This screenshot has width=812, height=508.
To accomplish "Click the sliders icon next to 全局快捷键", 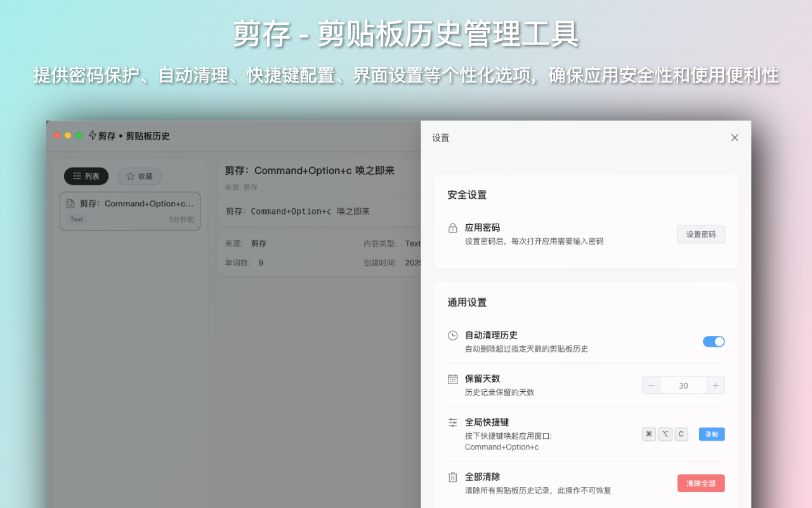I will tap(453, 422).
